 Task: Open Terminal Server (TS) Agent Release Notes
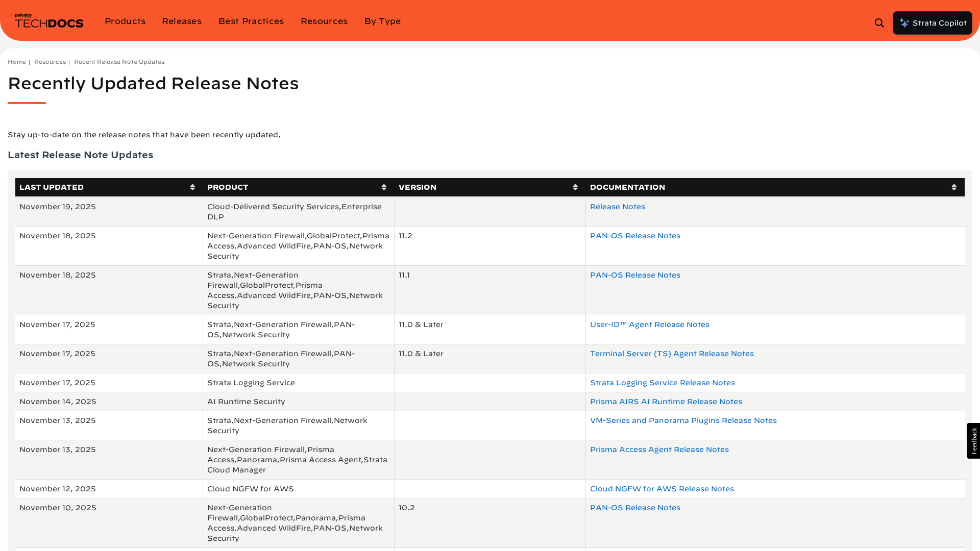[x=672, y=354]
